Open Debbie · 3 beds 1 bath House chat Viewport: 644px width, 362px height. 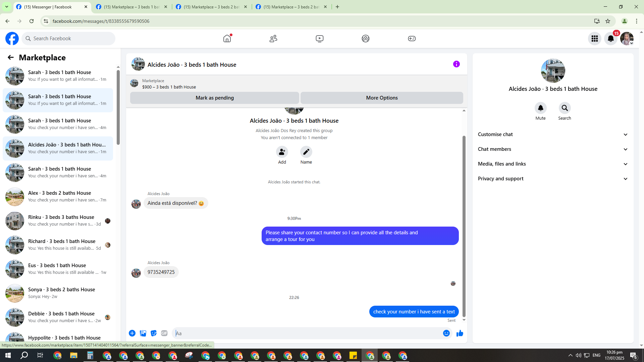pos(58,317)
